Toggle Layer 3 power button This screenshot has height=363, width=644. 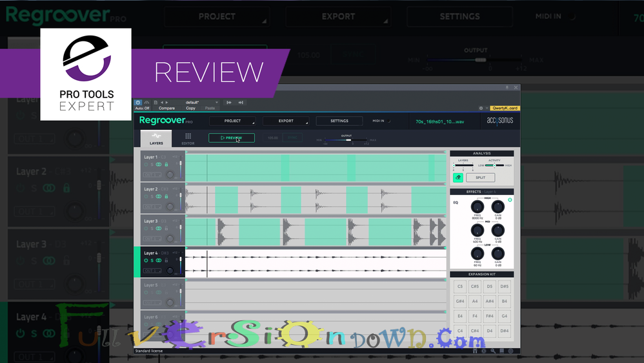146,228
